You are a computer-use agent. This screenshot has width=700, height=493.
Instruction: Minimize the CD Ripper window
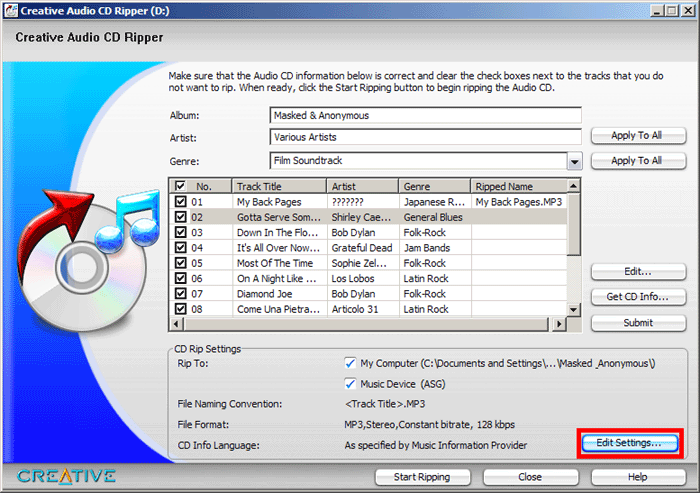(656, 11)
